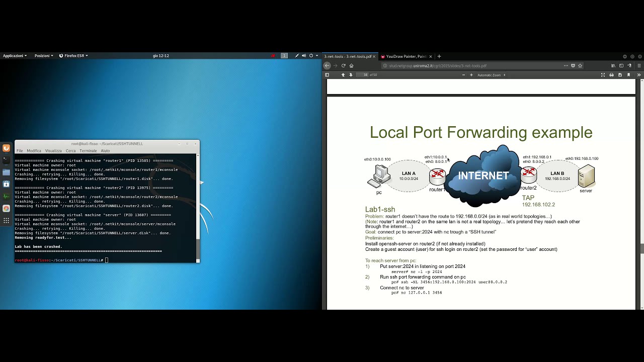Bookmark this page with star icon
The height and width of the screenshot is (362, 644).
(x=580, y=65)
